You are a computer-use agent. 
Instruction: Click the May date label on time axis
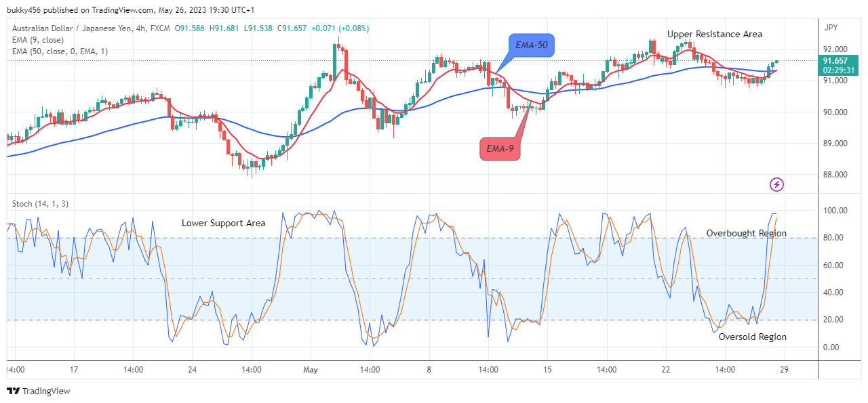[311, 370]
